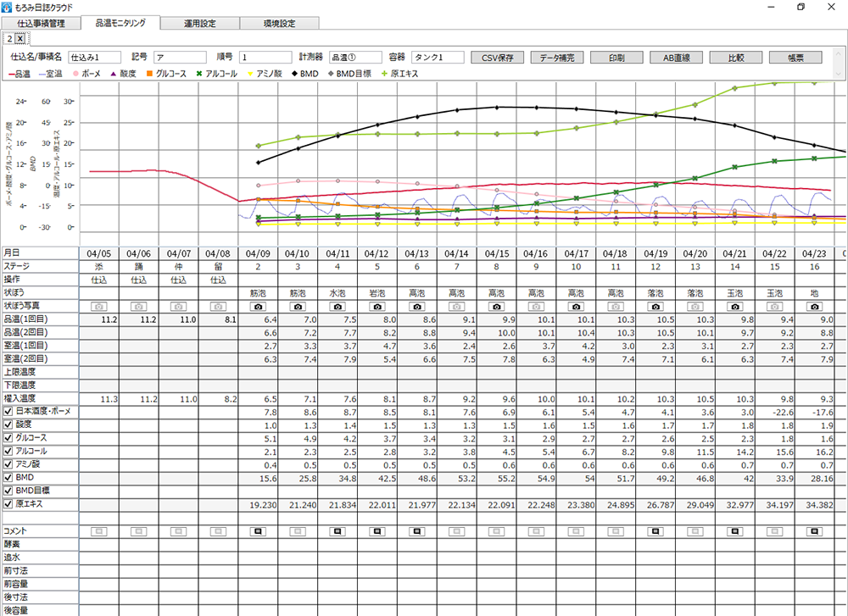This screenshot has width=848, height=616.
Task: Click the 状ぼう cell 水泡 for 04/11
Action: [338, 293]
